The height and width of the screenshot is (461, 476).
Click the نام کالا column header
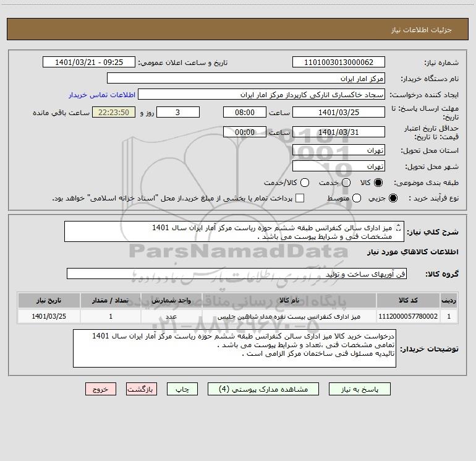(289, 300)
